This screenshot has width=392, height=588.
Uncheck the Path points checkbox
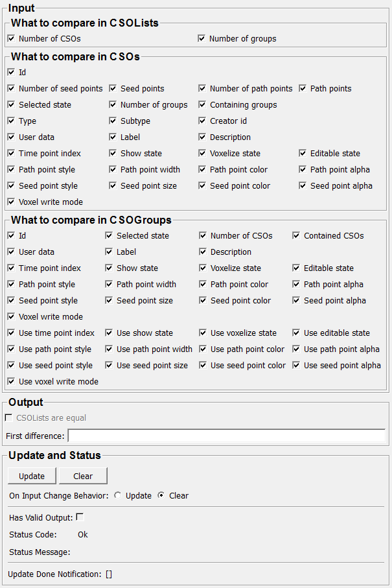(x=303, y=89)
